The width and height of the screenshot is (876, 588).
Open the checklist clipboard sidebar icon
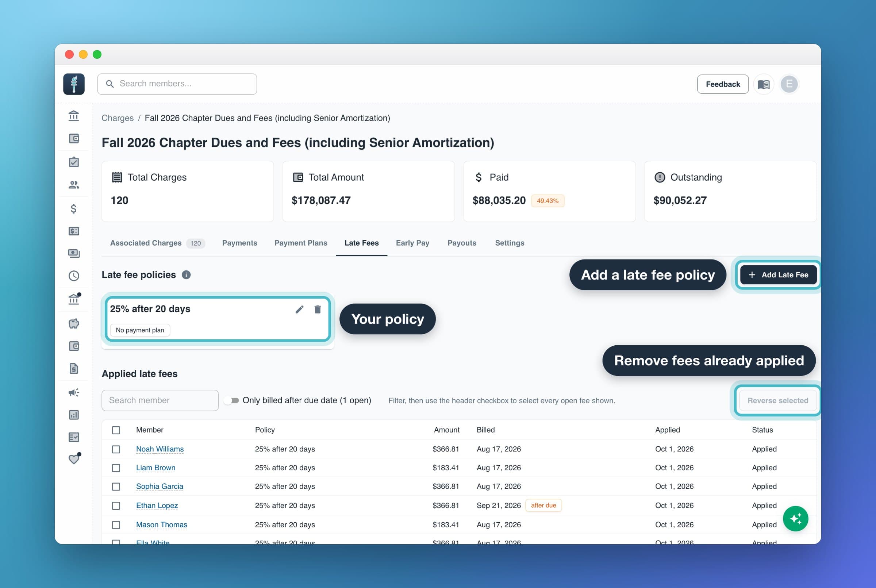pyautogui.click(x=74, y=162)
